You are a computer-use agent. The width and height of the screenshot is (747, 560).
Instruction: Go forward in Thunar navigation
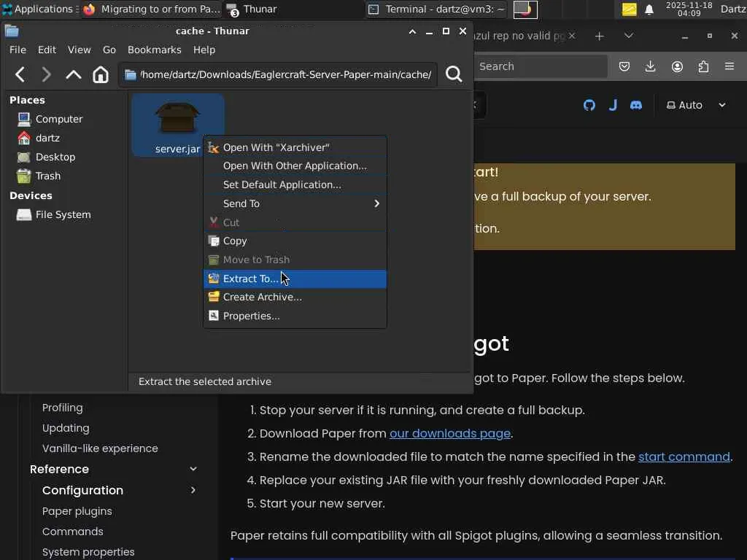point(46,74)
